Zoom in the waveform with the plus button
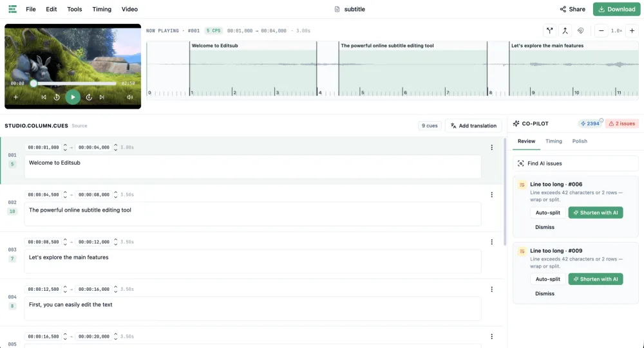The width and height of the screenshot is (644, 348). (632, 30)
